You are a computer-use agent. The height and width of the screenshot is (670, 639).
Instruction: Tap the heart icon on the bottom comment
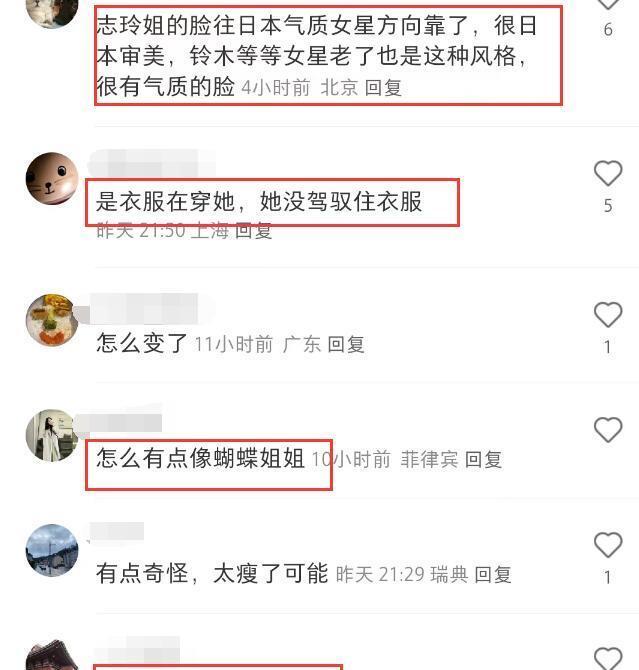pyautogui.click(x=608, y=658)
